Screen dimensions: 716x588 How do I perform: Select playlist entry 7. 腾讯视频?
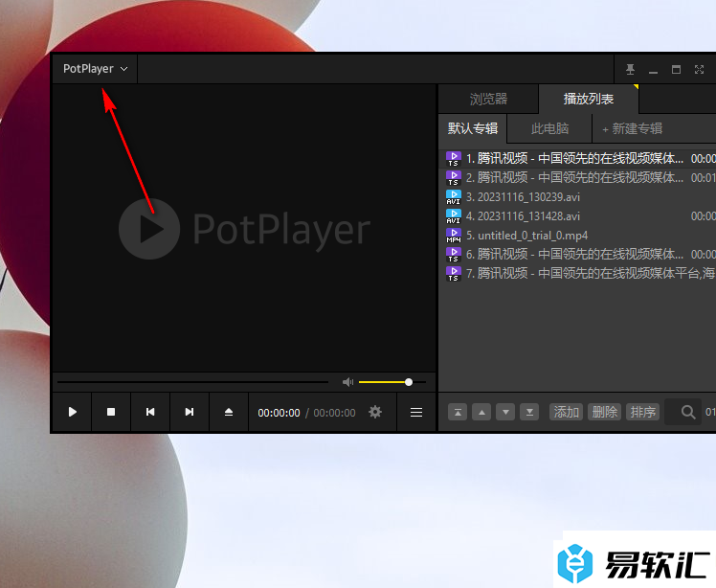tap(577, 274)
